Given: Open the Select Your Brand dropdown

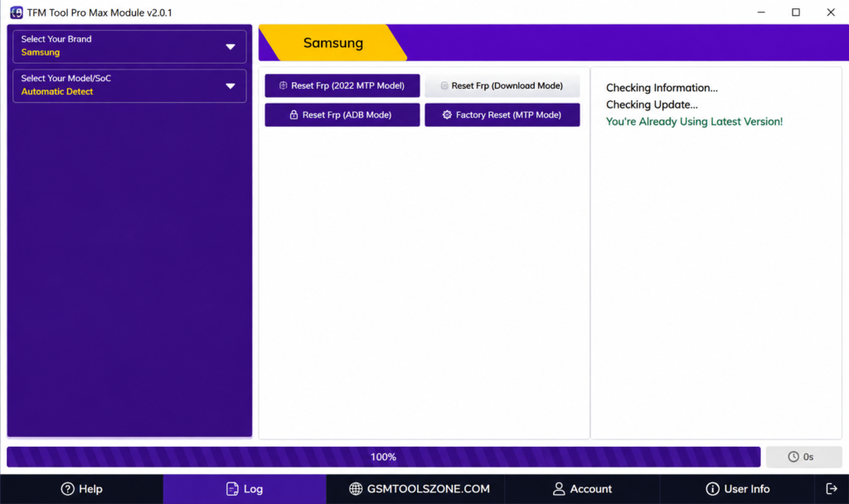Looking at the screenshot, I should [129, 46].
